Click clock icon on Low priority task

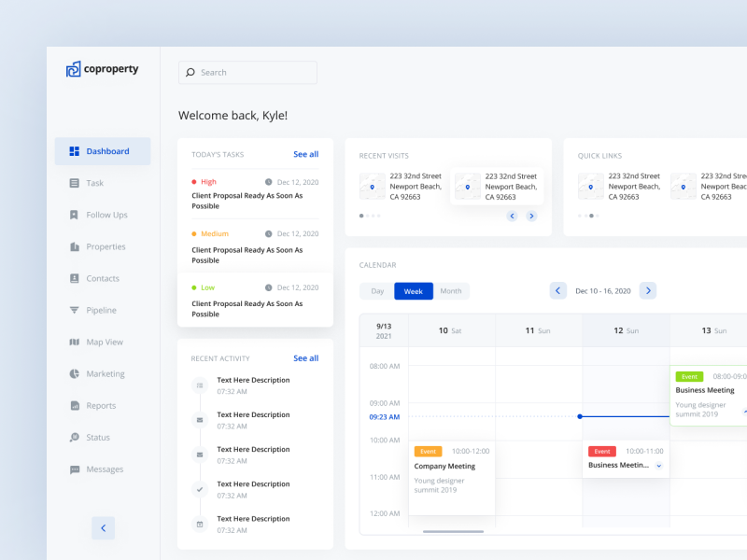point(269,287)
